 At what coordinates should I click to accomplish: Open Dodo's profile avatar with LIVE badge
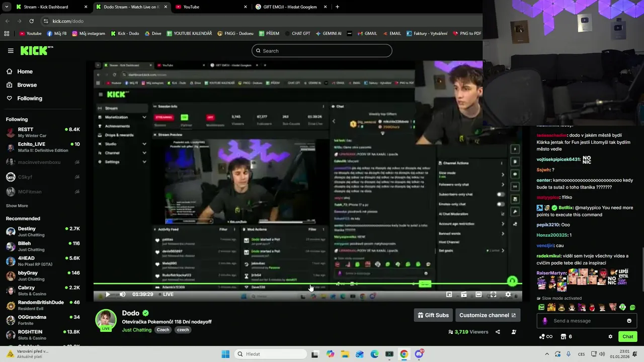click(106, 320)
